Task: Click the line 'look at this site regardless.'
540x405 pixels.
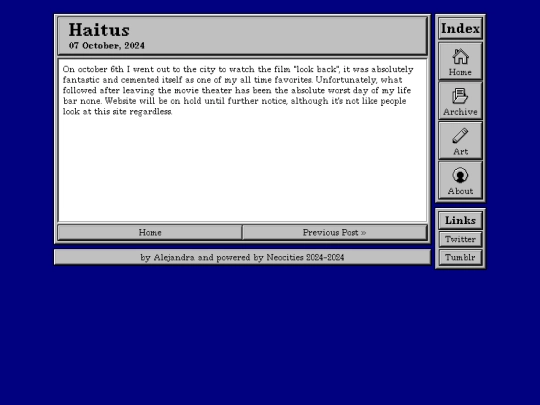Action: click(117, 112)
